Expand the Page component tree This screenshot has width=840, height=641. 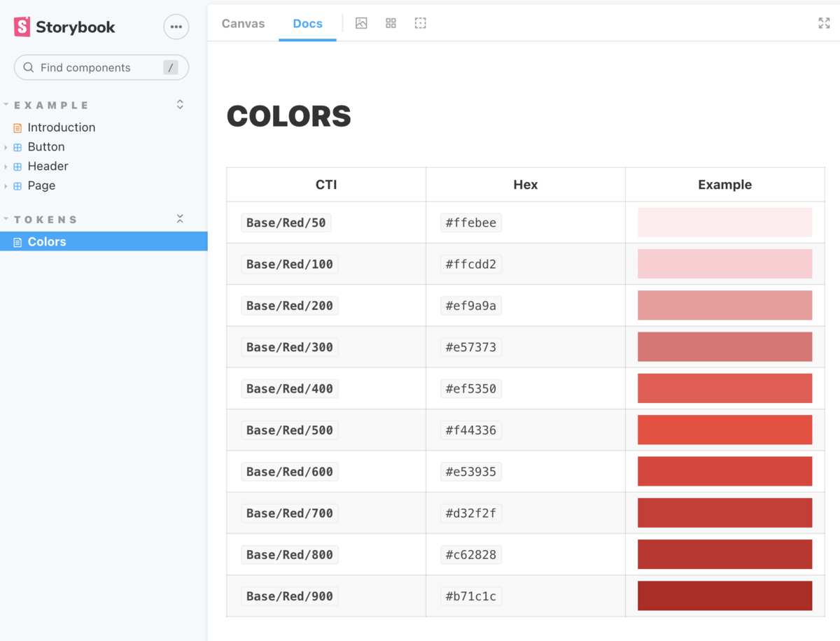point(6,186)
